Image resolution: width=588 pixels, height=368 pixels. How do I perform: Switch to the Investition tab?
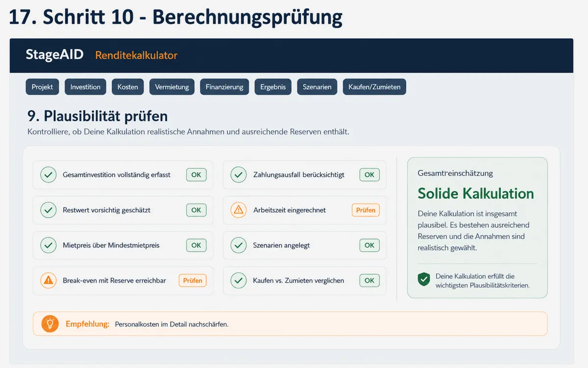[85, 87]
